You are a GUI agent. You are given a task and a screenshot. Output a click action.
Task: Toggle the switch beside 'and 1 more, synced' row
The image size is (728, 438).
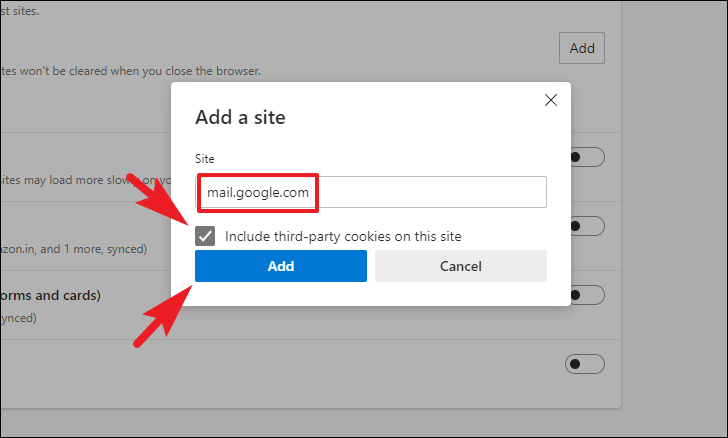(x=587, y=226)
